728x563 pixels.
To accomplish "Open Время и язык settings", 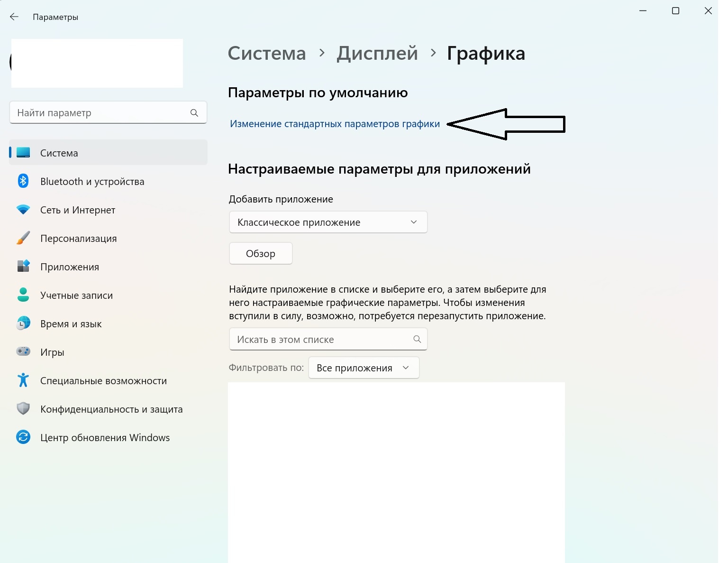I will [x=108, y=323].
